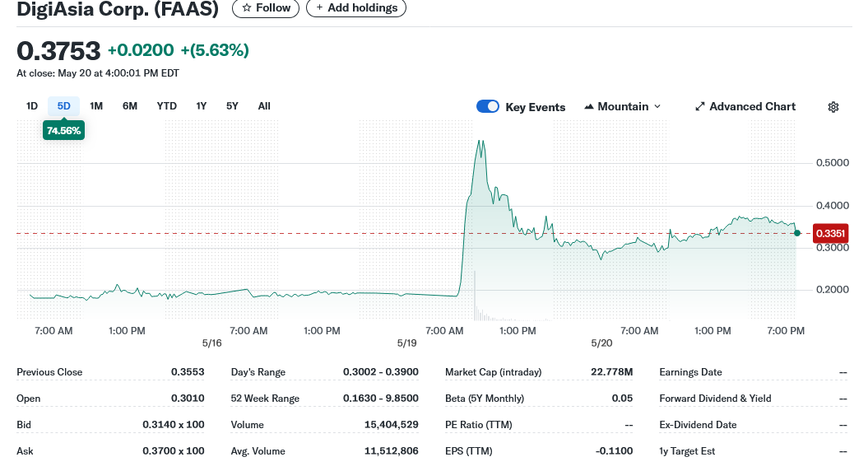Click the Avg. Volume value 11,512,806
This screenshot has width=868, height=471.
(392, 451)
